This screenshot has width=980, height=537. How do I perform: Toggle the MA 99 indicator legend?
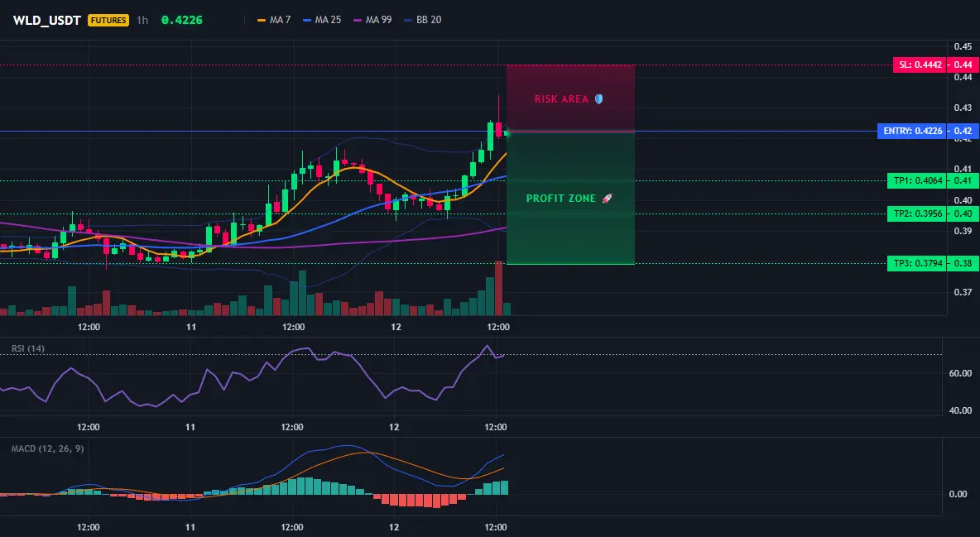click(x=373, y=20)
